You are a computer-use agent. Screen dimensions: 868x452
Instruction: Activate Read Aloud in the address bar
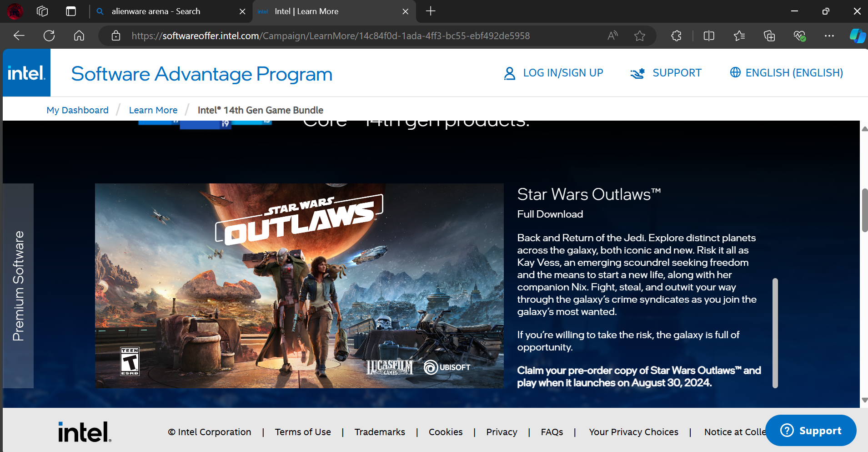tap(612, 36)
